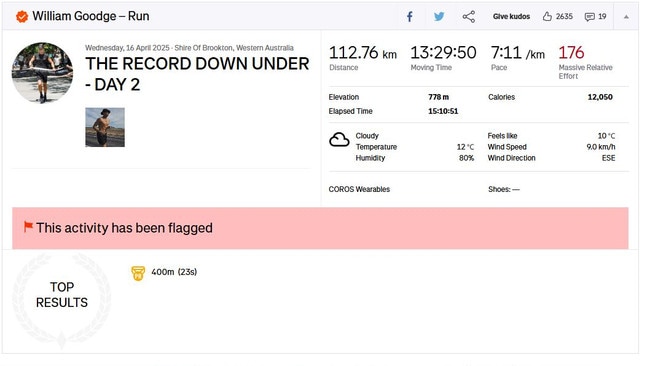Click the orange verified badge icon
Viewport: 650px width, 366px height.
pos(22,17)
